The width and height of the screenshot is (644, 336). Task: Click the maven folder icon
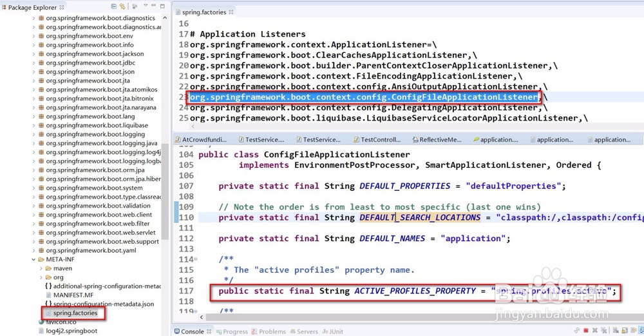coord(48,268)
